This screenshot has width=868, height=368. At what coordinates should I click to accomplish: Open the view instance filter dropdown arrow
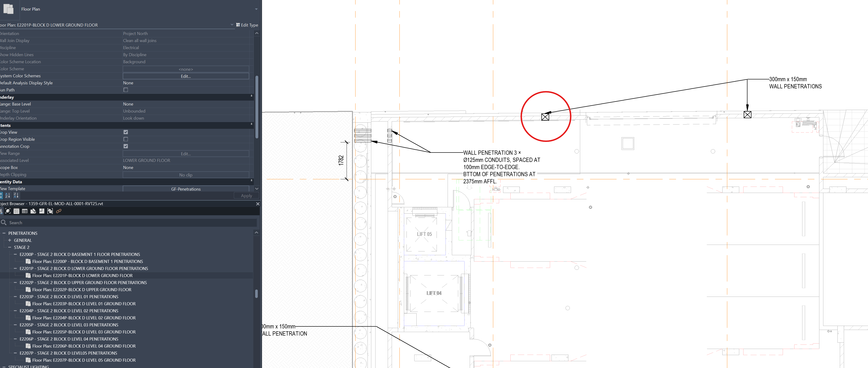click(232, 25)
